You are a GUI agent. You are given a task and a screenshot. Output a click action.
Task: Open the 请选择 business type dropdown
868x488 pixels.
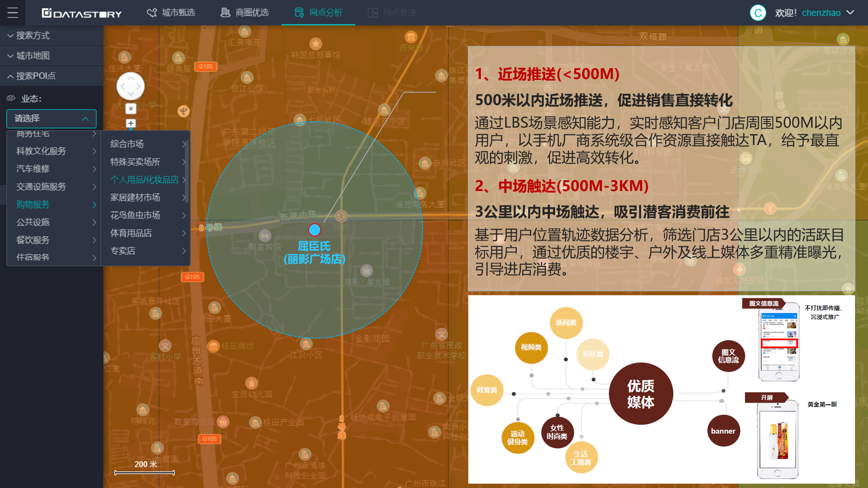tap(51, 119)
